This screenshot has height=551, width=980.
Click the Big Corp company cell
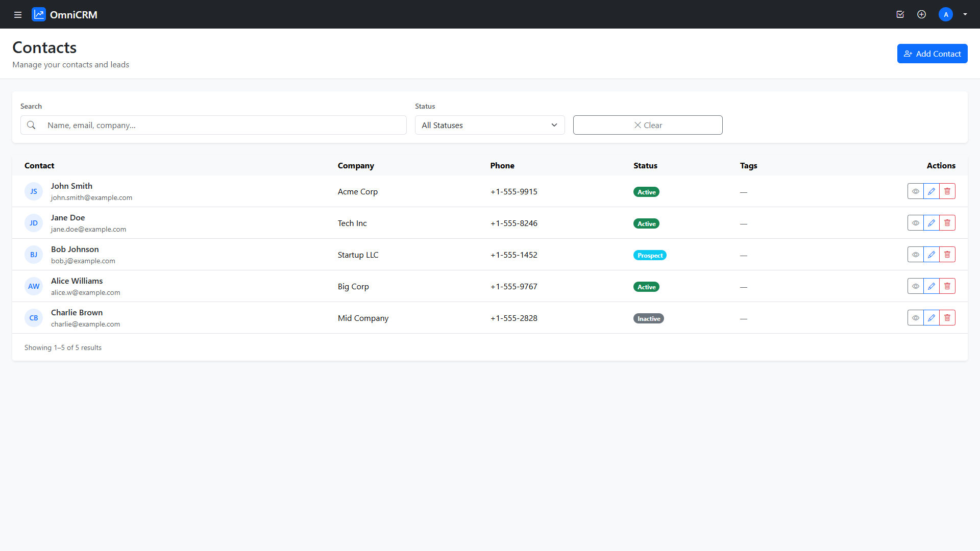tap(353, 286)
